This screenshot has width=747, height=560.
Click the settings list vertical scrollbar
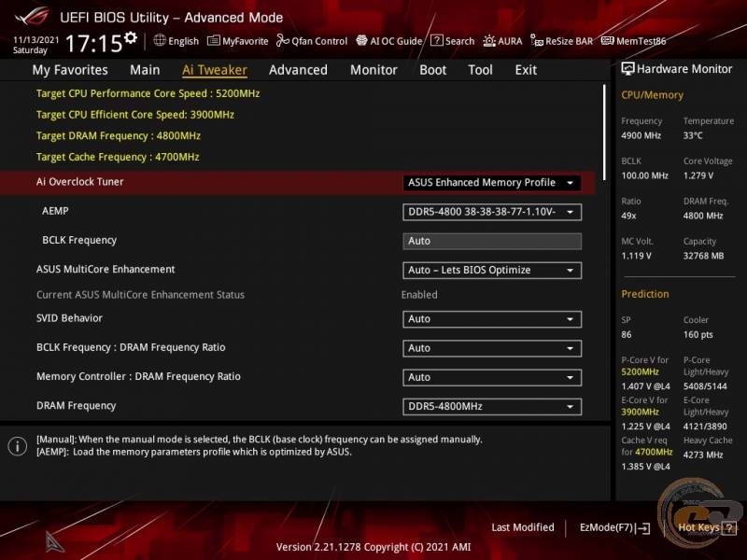pyautogui.click(x=604, y=133)
